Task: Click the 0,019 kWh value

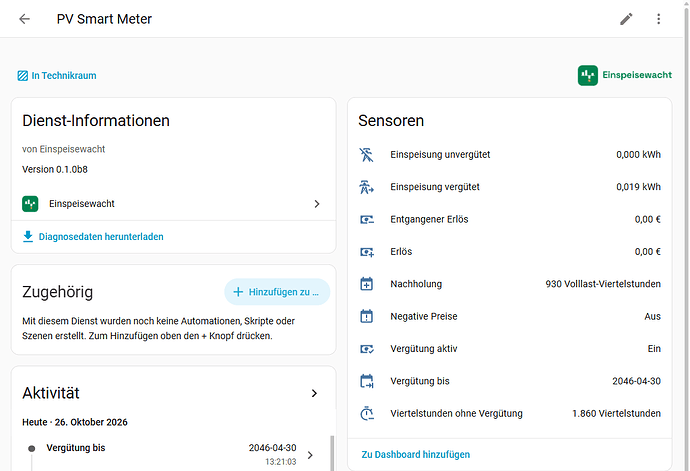Action: click(x=638, y=187)
